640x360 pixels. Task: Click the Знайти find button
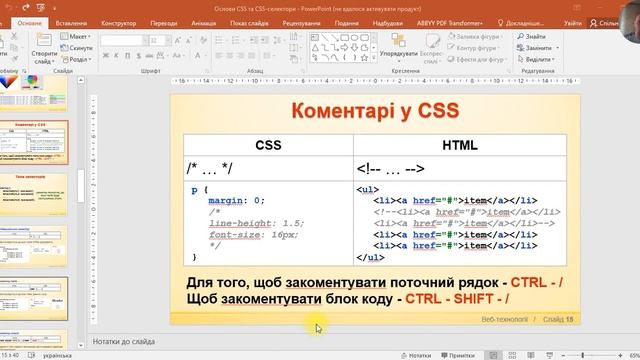click(531, 36)
